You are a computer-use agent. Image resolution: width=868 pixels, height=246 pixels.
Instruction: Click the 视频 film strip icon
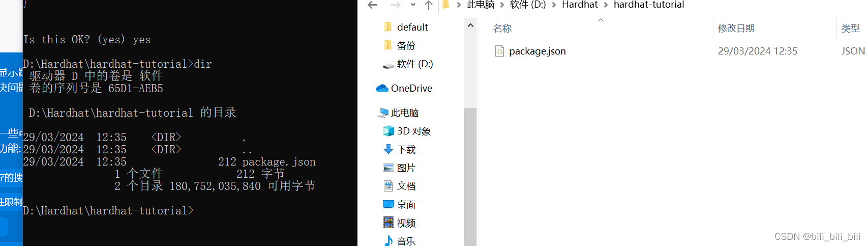coord(388,223)
